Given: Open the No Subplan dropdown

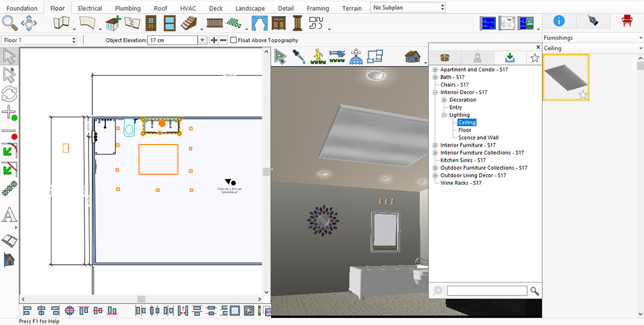Looking at the screenshot, I should (x=408, y=8).
